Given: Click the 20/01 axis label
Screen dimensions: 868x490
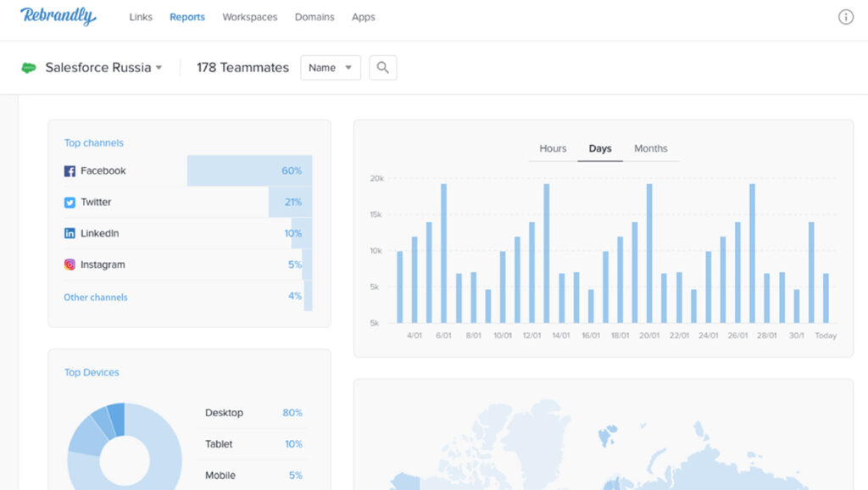Looking at the screenshot, I should (x=649, y=336).
